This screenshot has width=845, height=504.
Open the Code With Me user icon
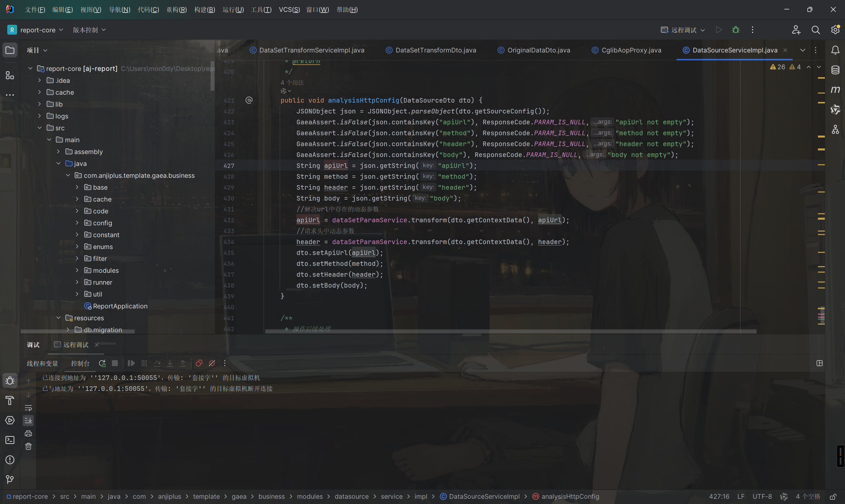pyautogui.click(x=796, y=30)
